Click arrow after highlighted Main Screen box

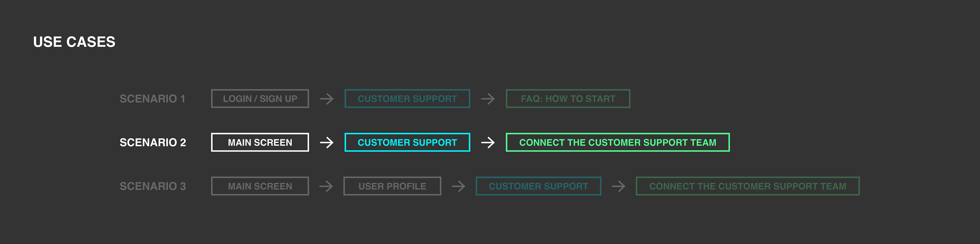pos(326,143)
